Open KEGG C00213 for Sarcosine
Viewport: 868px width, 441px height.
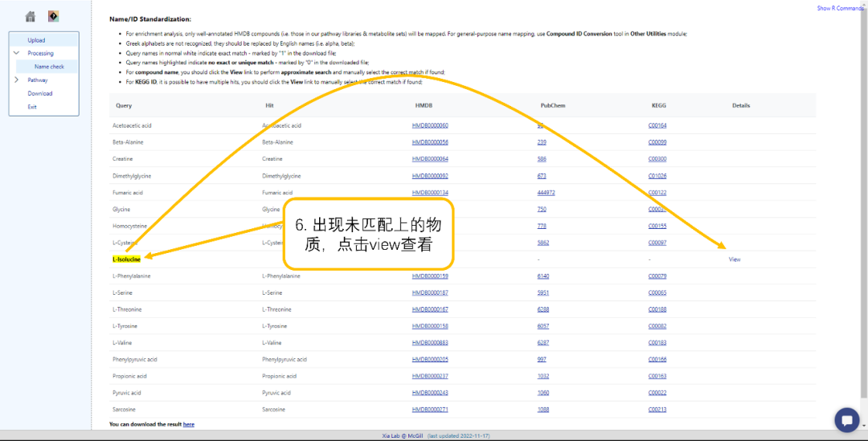pos(657,410)
